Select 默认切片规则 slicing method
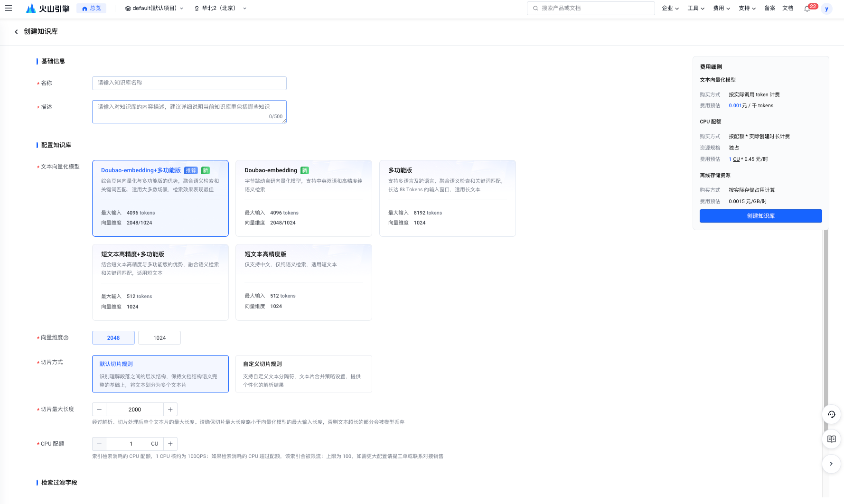The image size is (844, 504). tap(160, 374)
